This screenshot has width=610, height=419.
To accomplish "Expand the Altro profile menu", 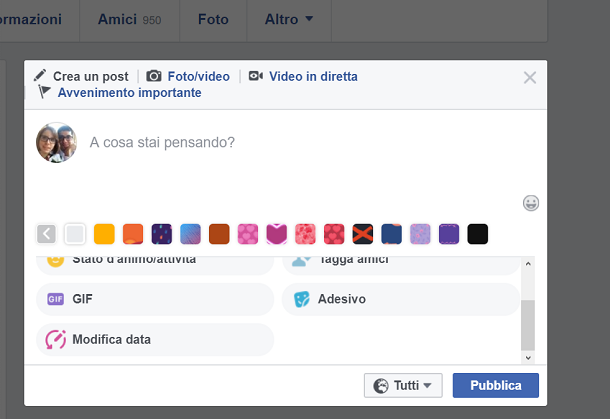I will pos(289,19).
